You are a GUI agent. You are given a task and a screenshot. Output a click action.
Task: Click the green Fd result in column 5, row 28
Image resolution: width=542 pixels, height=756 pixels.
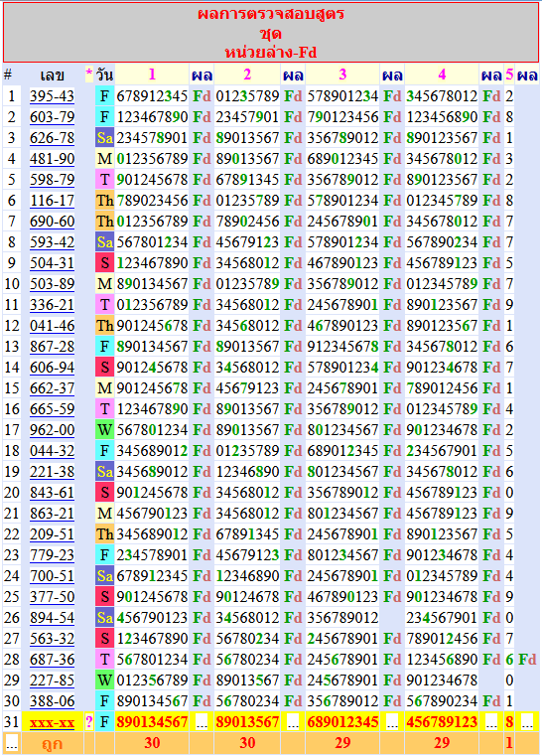click(x=527, y=659)
